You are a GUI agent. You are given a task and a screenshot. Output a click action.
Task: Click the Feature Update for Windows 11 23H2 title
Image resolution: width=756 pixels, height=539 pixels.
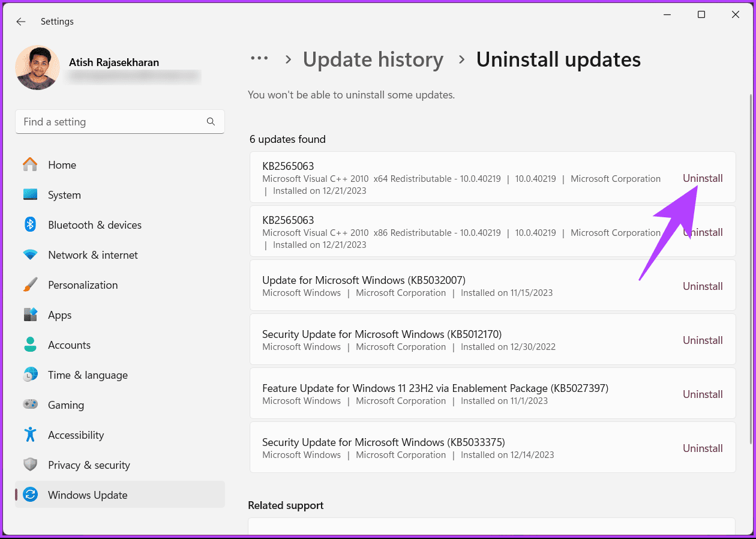[x=435, y=388]
